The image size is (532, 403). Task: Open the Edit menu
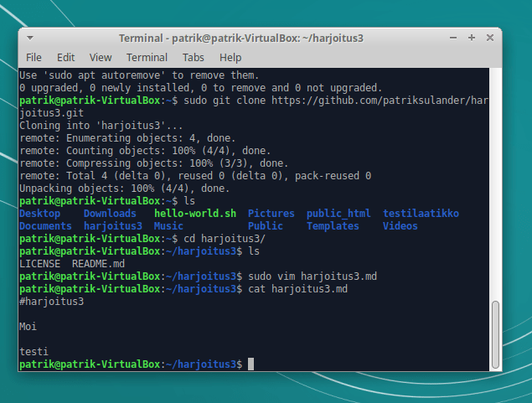pos(66,58)
